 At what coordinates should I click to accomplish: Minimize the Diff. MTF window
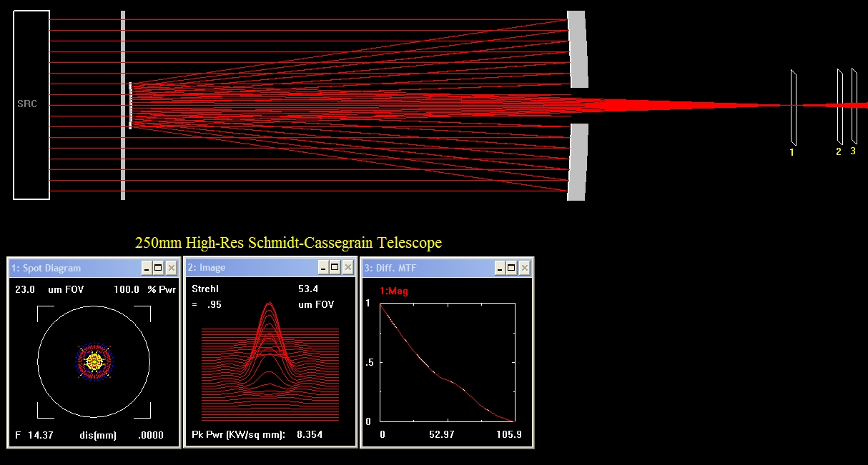(500, 268)
